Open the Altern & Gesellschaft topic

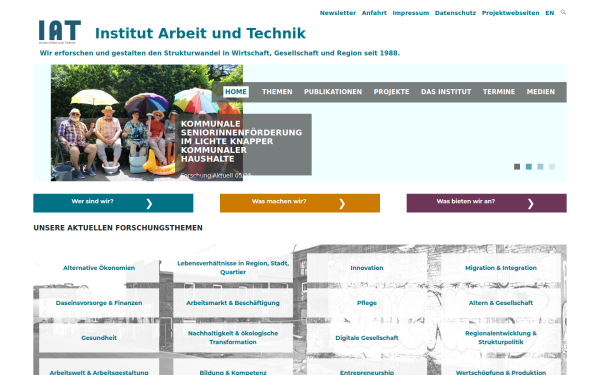[x=501, y=303]
